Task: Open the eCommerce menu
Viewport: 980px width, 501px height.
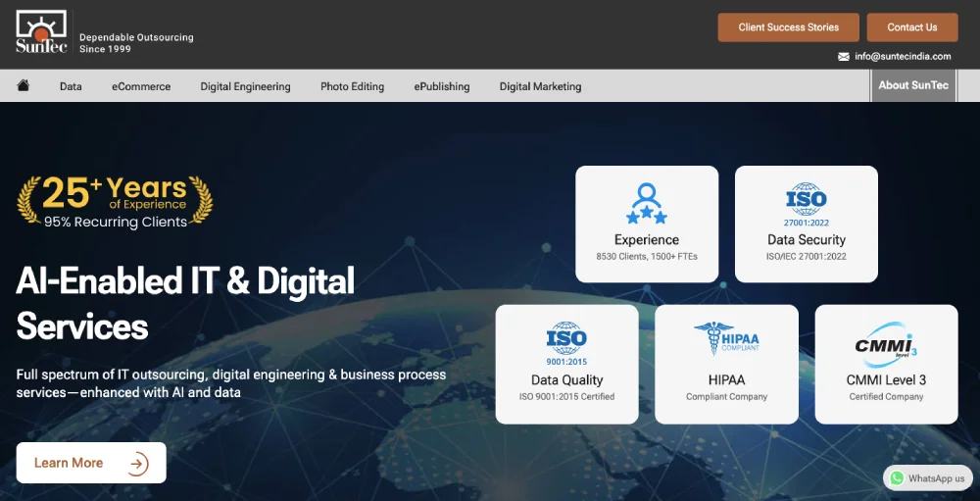Action: [x=141, y=86]
